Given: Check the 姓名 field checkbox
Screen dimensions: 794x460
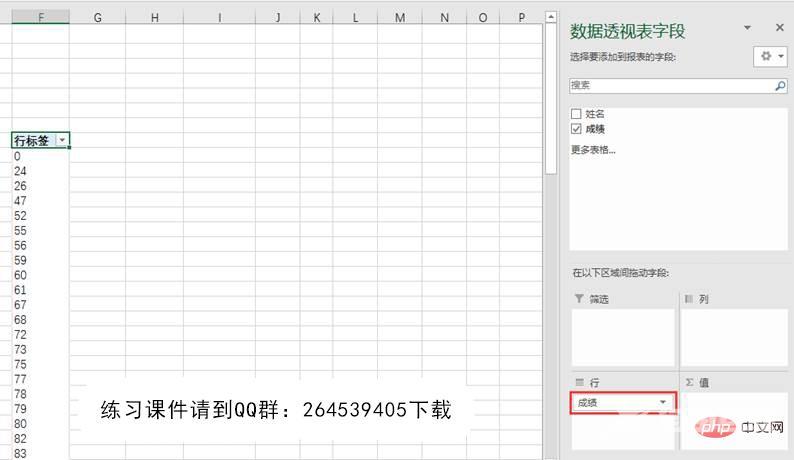Looking at the screenshot, I should tap(576, 114).
